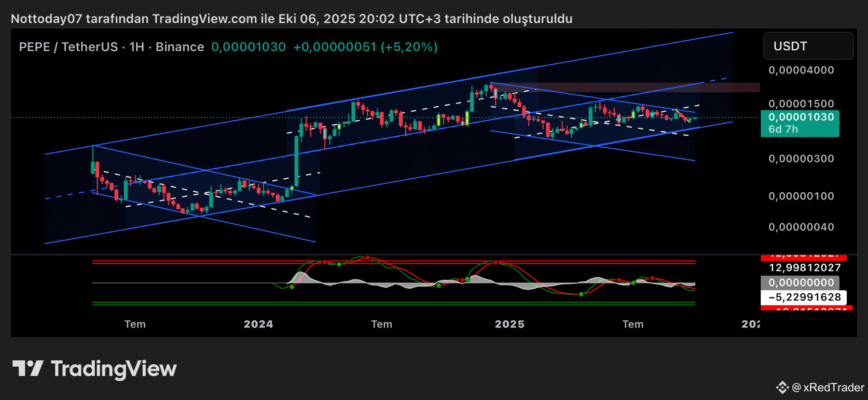The image size is (868, 400).
Task: Click the Tem label between 2024 and 2025
Action: tap(382, 324)
